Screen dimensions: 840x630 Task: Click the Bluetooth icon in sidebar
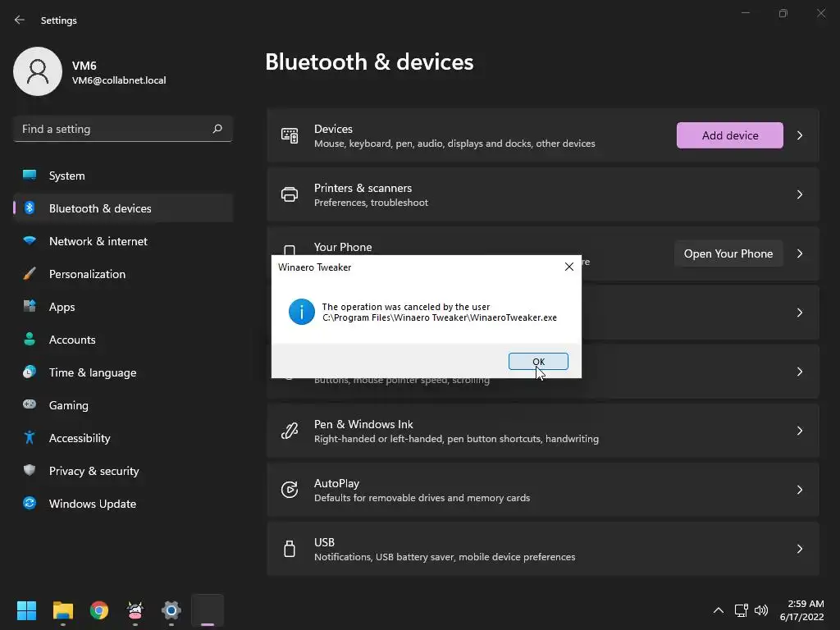(x=30, y=208)
